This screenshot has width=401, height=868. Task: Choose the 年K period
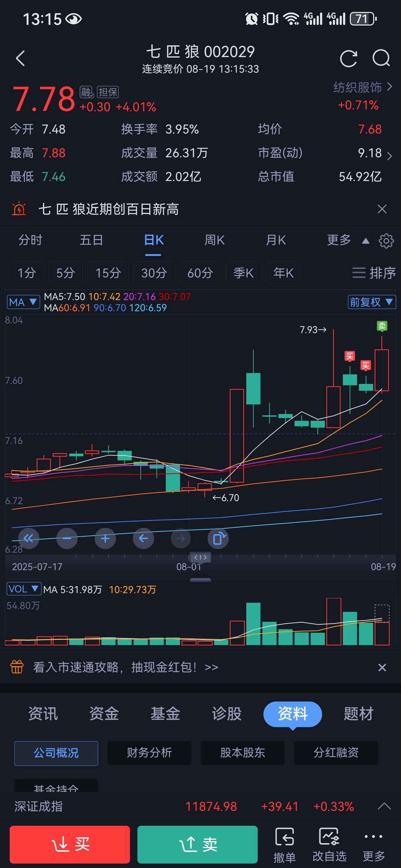point(283,273)
